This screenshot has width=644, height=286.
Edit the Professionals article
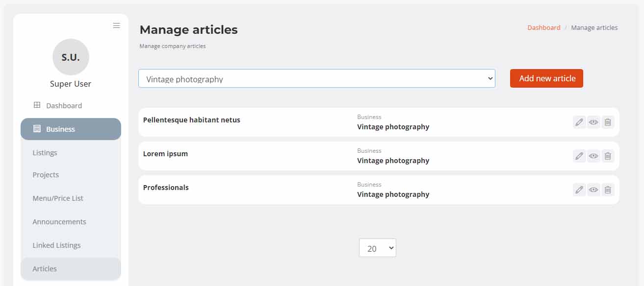coord(579,190)
